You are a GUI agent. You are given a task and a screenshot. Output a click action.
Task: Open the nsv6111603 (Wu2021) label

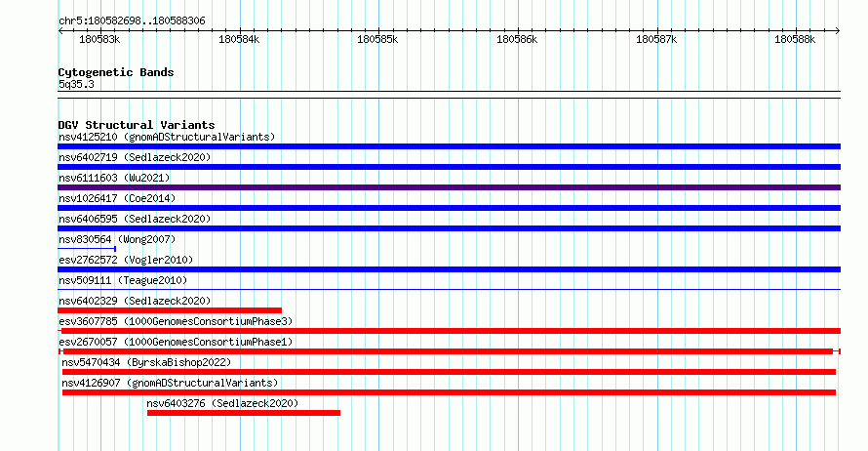point(114,178)
